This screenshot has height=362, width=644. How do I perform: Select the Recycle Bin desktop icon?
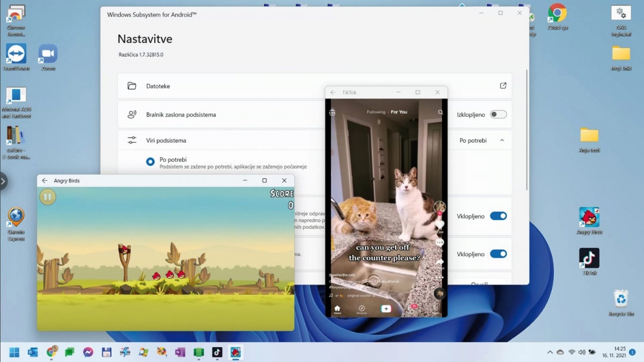621,303
